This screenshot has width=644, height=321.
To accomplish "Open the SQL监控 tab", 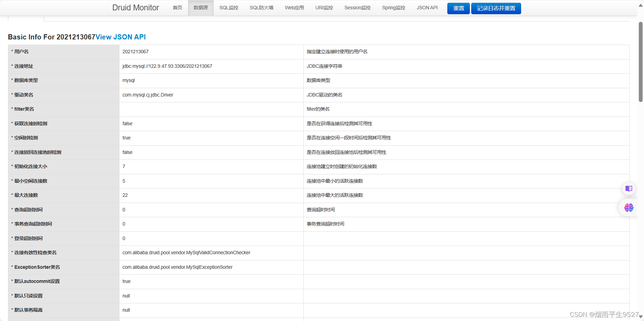I will 229,8.
